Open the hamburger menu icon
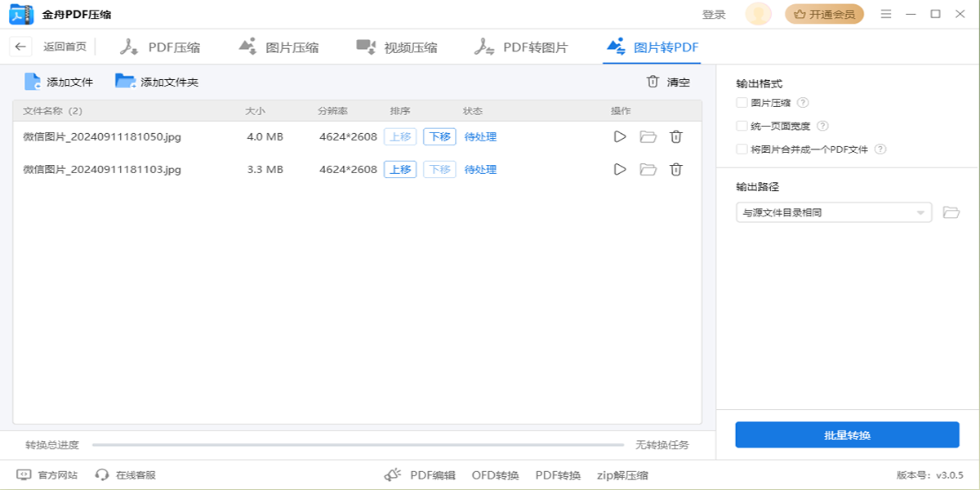 pyautogui.click(x=886, y=14)
